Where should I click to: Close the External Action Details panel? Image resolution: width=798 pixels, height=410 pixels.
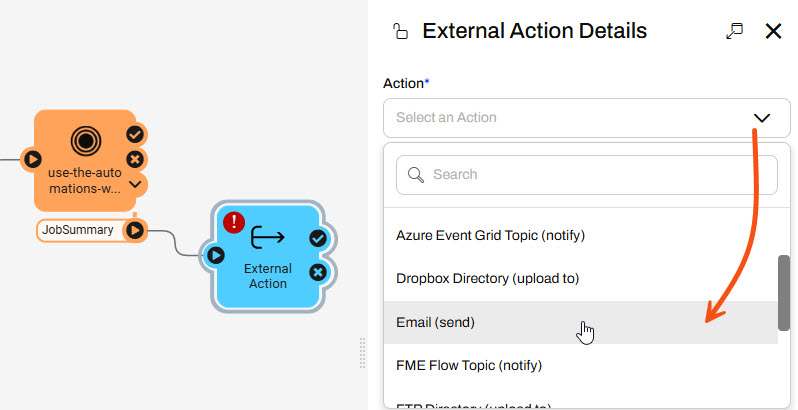click(x=773, y=31)
